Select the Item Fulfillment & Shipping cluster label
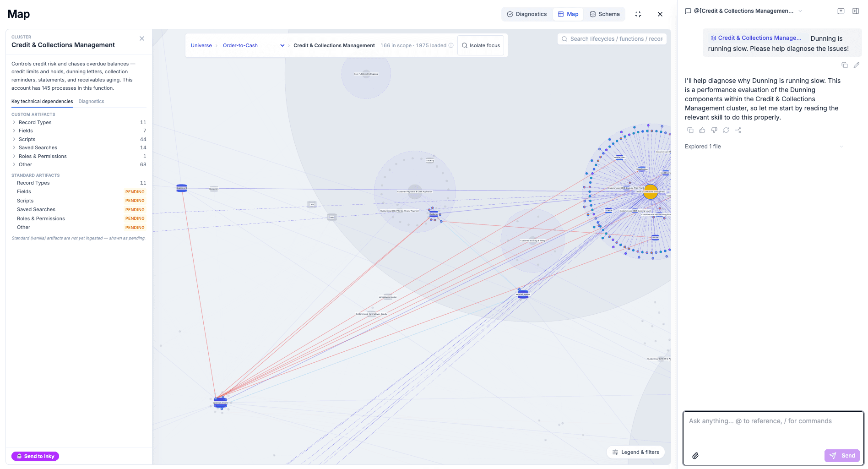The width and height of the screenshot is (868, 469). pyautogui.click(x=366, y=74)
